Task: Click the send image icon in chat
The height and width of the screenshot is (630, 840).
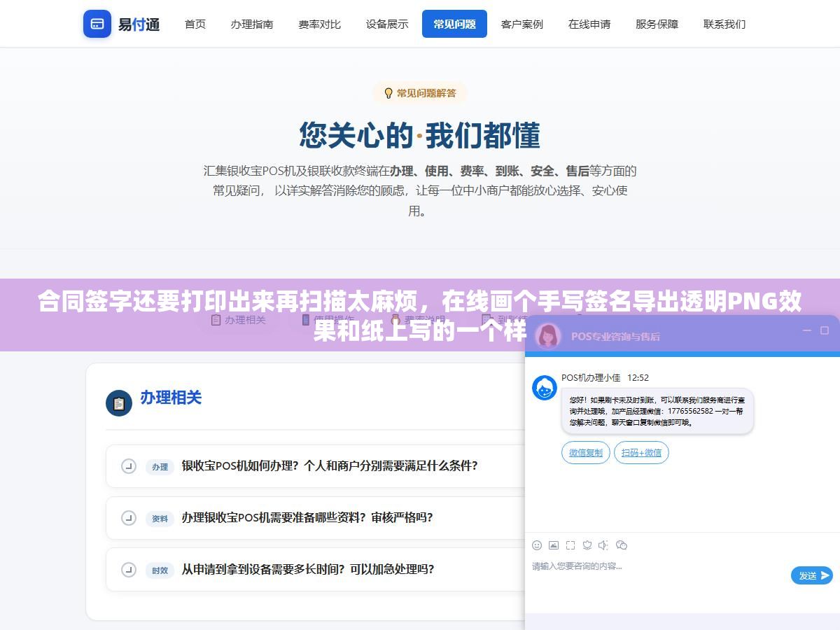Action: (x=554, y=545)
